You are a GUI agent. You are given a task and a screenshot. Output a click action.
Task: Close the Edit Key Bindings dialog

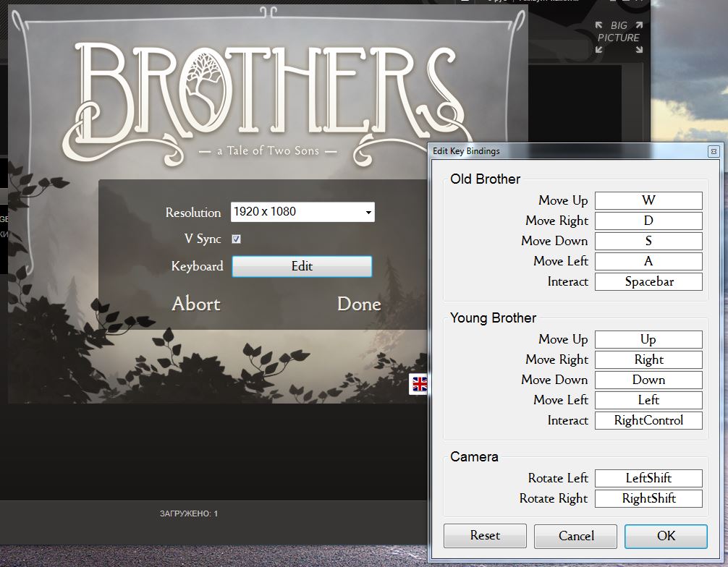[714, 151]
